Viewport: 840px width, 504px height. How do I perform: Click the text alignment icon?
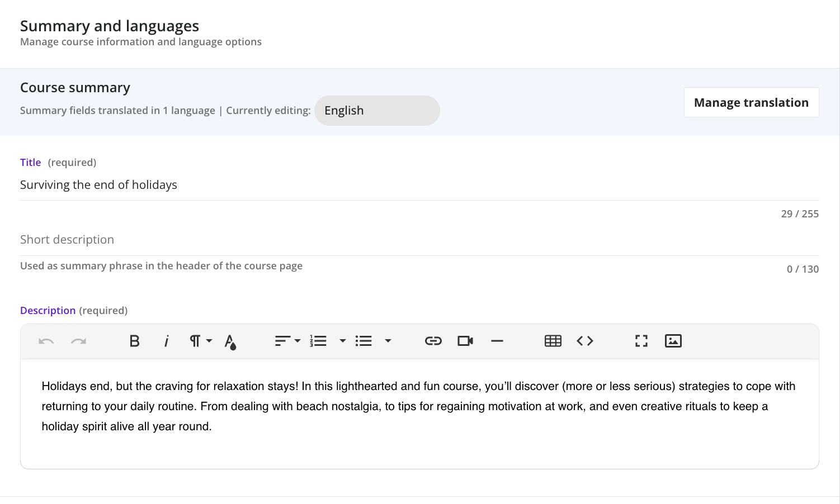(x=282, y=341)
